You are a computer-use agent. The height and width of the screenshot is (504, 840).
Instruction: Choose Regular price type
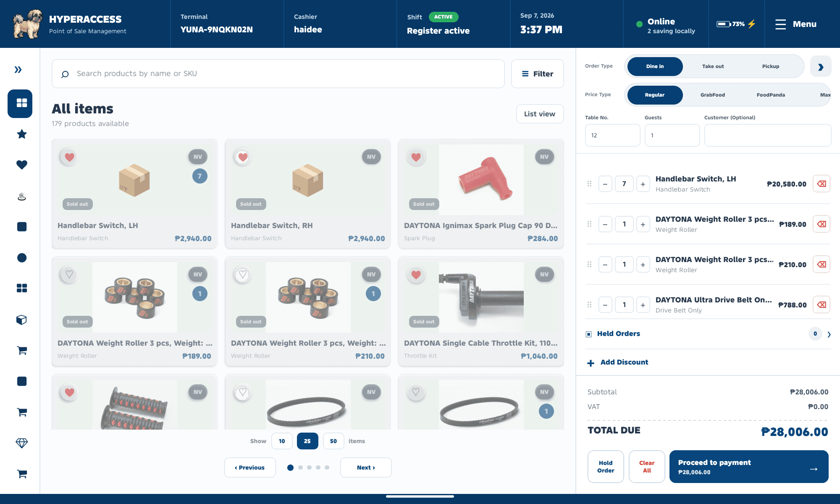tap(655, 95)
